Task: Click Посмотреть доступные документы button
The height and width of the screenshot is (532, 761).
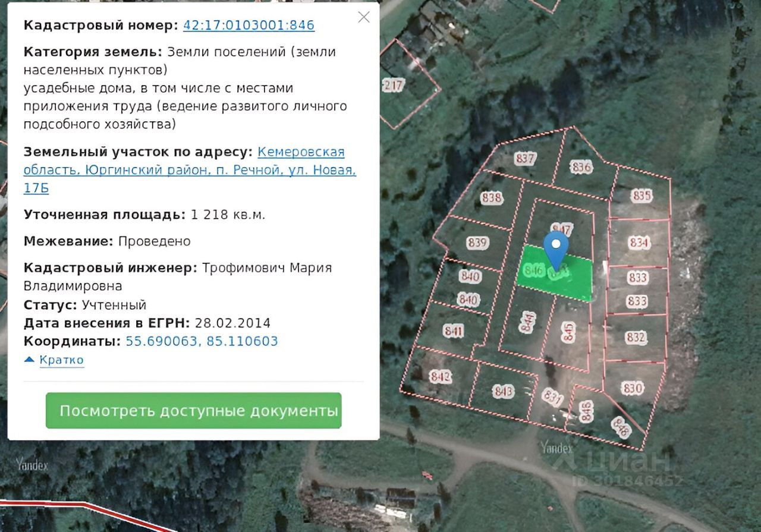Action: (x=194, y=411)
